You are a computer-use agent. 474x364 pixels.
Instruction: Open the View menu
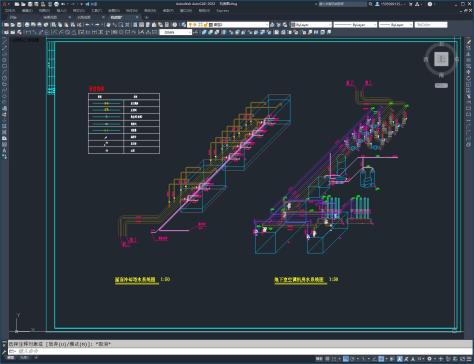pyautogui.click(x=44, y=11)
